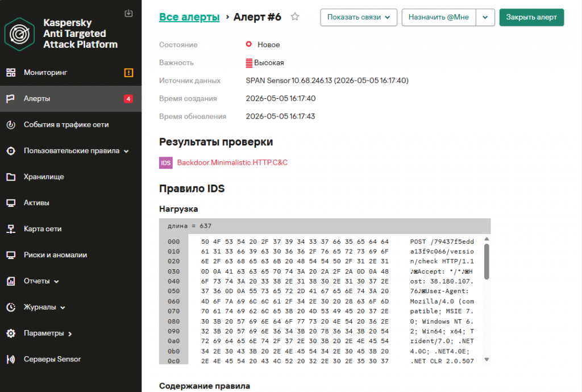This screenshot has width=582, height=392.
Task: Click the Содержание правила heading
Action: 205,386
